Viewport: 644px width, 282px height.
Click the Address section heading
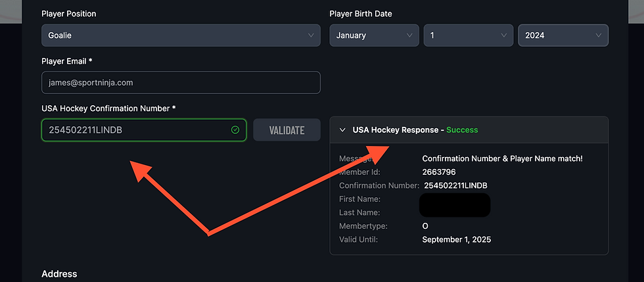click(59, 273)
